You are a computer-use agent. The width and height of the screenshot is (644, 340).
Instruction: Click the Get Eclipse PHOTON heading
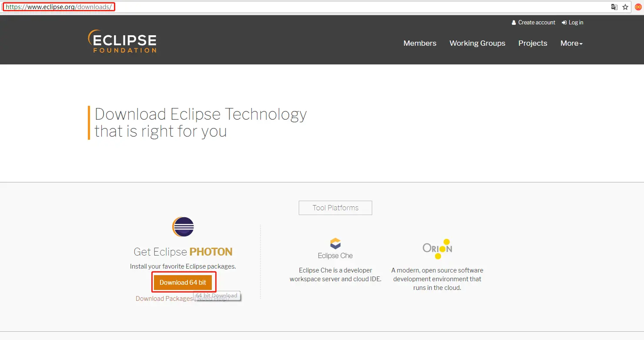pos(183,252)
